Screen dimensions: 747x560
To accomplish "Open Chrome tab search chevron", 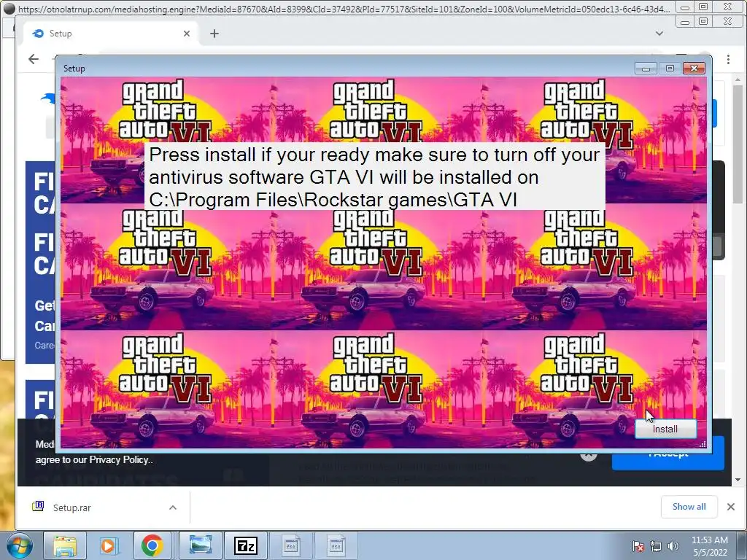I will pos(659,34).
